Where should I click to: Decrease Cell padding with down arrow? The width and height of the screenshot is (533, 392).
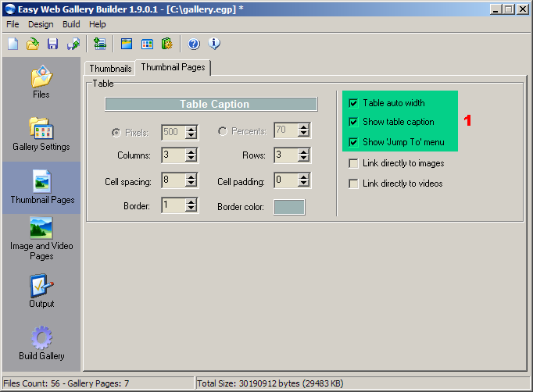[x=303, y=184]
